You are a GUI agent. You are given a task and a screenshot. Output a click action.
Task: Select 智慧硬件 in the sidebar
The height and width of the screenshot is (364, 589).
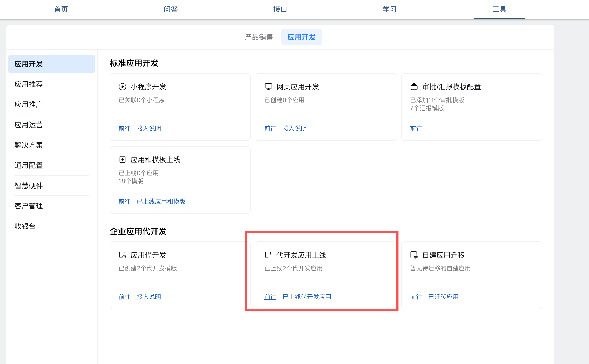click(29, 186)
